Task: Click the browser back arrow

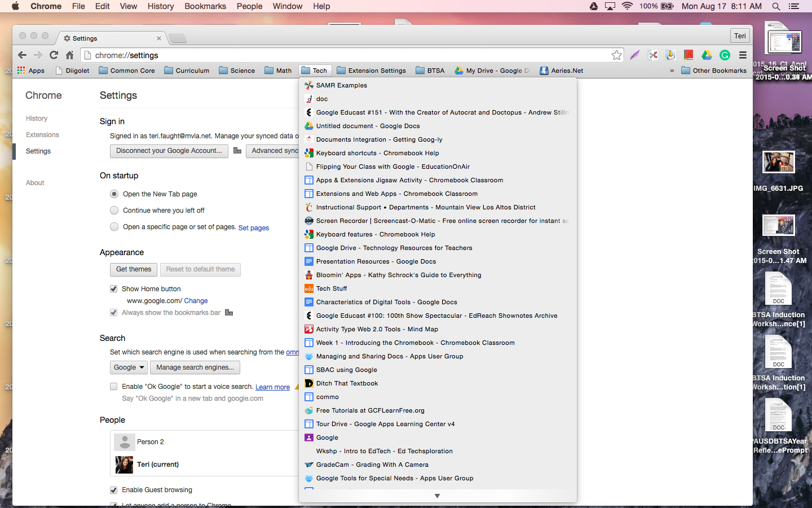Action: tap(22, 55)
